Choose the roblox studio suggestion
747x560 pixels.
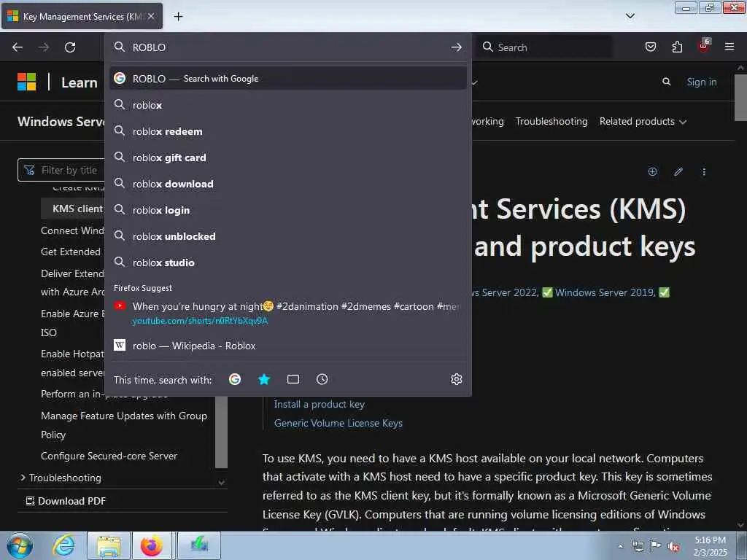(287, 262)
